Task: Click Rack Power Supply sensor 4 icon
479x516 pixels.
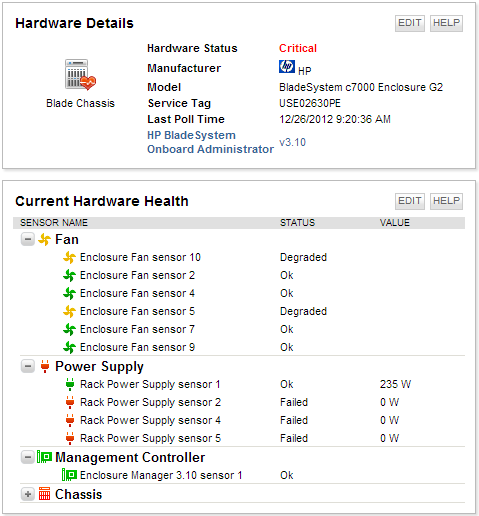Action: tap(70, 420)
